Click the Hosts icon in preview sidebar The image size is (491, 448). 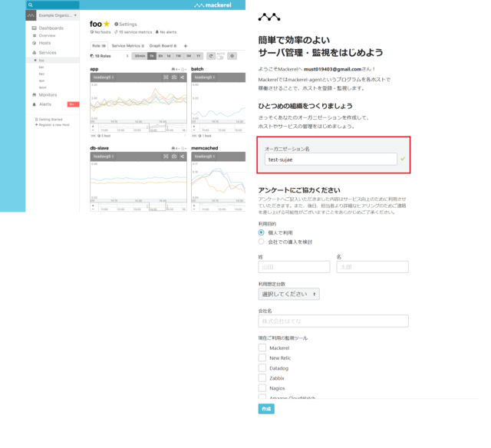click(34, 43)
